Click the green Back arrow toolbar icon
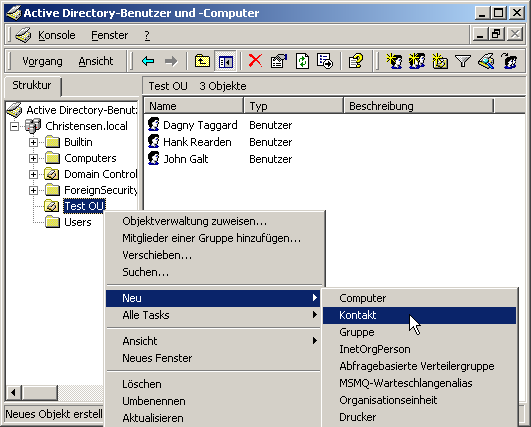Viewport: 531px width, 427px height. click(x=148, y=61)
